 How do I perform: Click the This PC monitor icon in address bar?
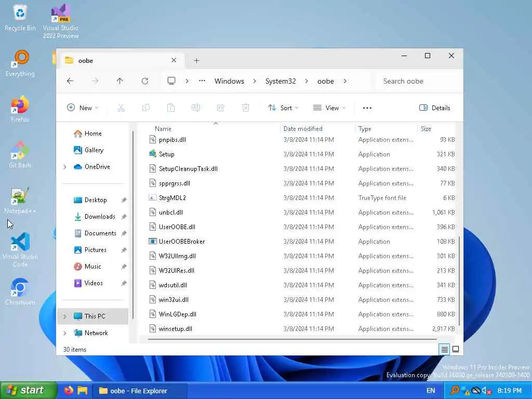point(171,81)
